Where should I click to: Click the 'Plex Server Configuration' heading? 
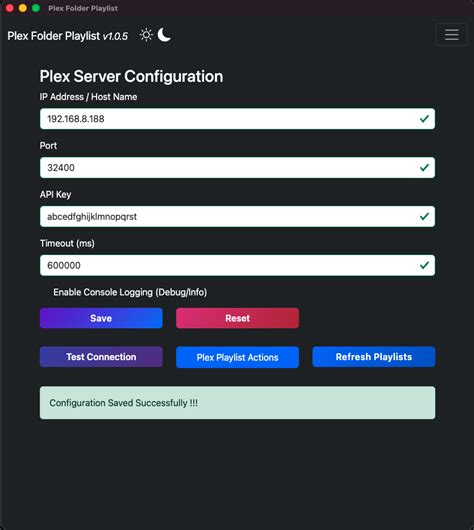[131, 76]
